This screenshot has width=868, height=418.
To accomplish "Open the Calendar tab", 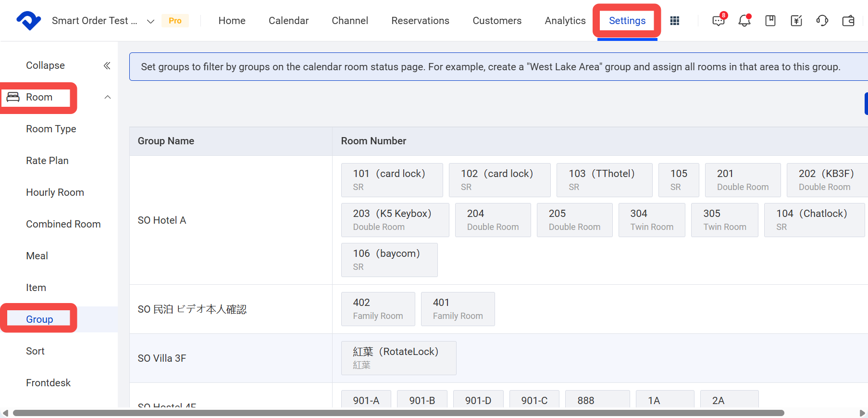I will click(288, 21).
